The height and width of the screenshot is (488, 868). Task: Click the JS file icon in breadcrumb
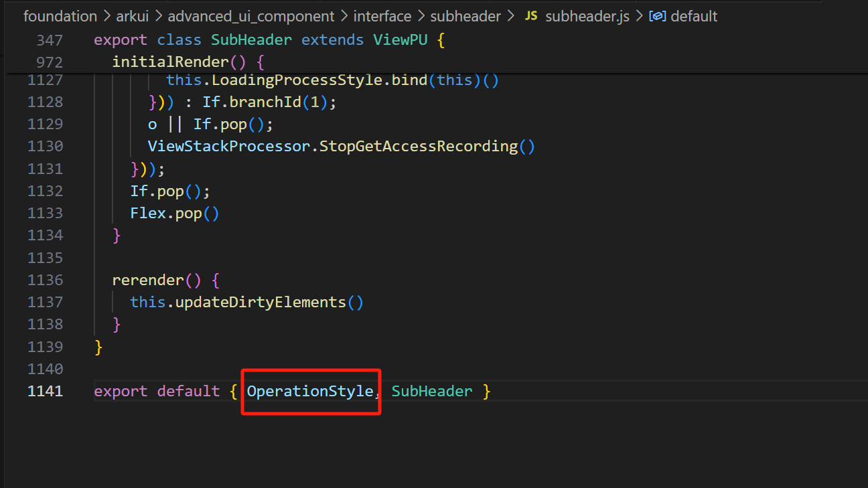(x=530, y=16)
